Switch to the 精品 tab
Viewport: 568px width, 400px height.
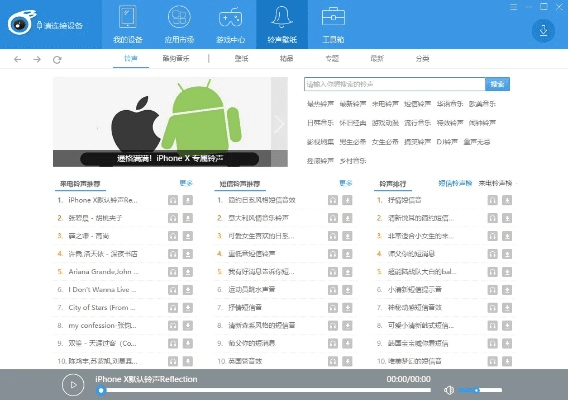[x=286, y=58]
